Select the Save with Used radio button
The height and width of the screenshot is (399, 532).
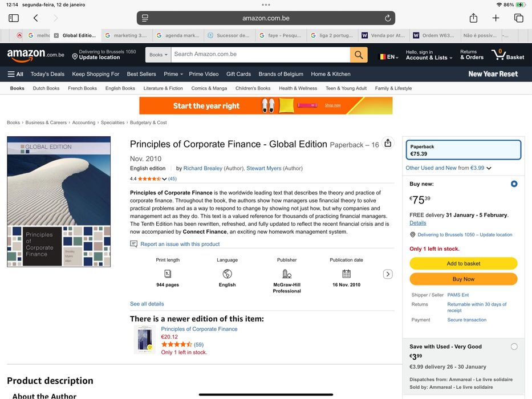click(x=514, y=347)
